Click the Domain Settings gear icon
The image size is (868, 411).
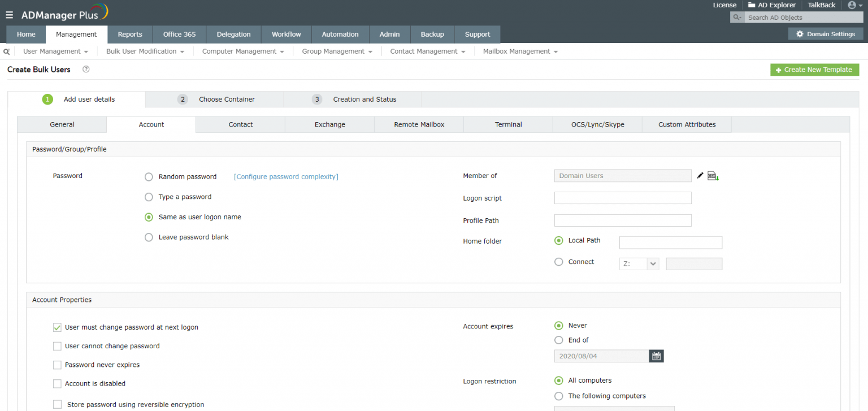(800, 34)
